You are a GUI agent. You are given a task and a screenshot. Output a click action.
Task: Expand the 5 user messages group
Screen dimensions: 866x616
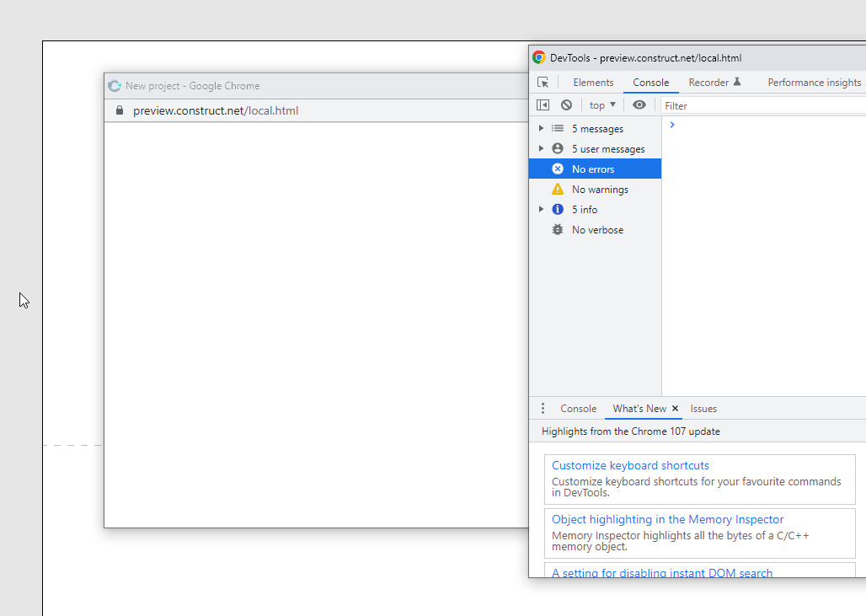540,148
